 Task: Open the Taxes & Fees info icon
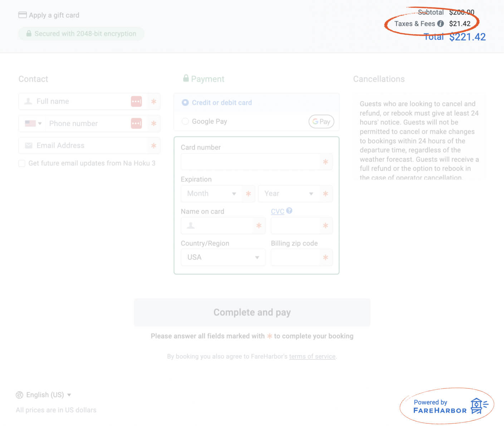(x=441, y=24)
